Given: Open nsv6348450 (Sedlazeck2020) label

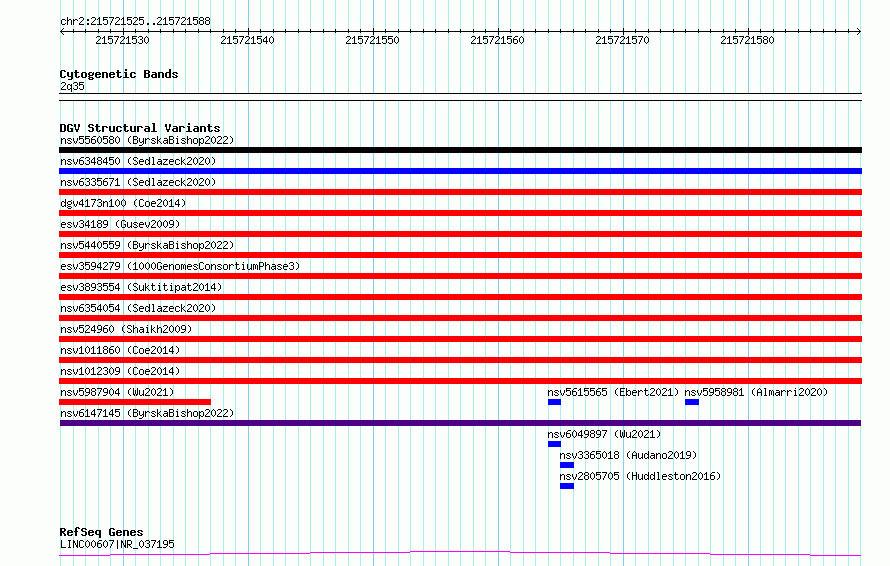Looking at the screenshot, I should tap(138, 161).
